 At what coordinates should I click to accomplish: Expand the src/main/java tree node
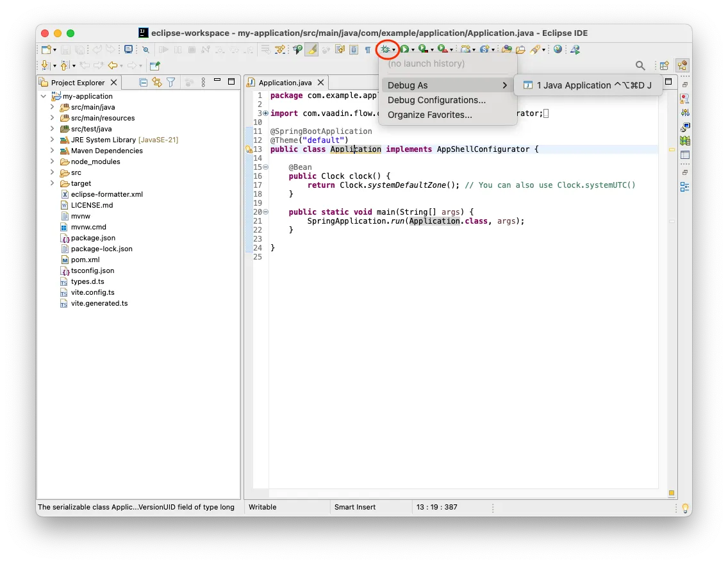click(x=53, y=106)
